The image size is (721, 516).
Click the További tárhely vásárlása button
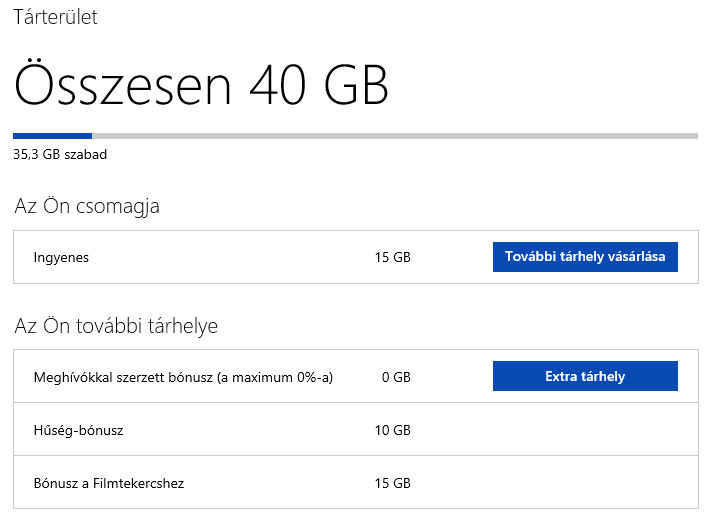click(585, 257)
